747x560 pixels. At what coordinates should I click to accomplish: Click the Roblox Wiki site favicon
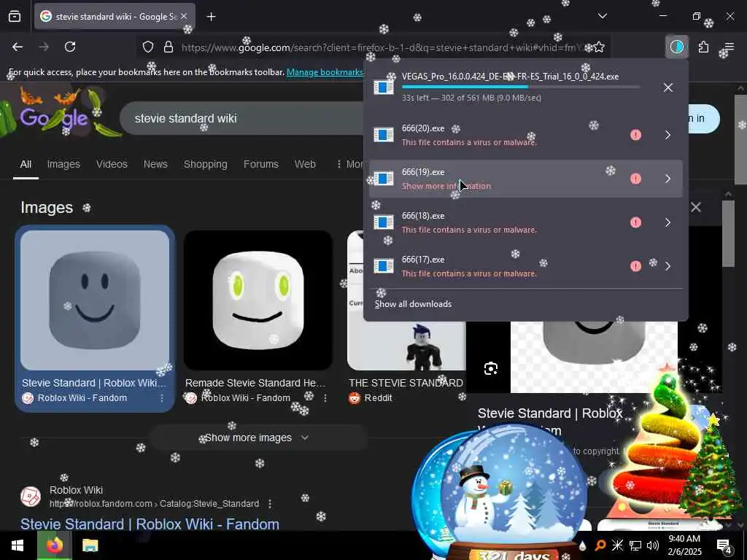pyautogui.click(x=31, y=497)
